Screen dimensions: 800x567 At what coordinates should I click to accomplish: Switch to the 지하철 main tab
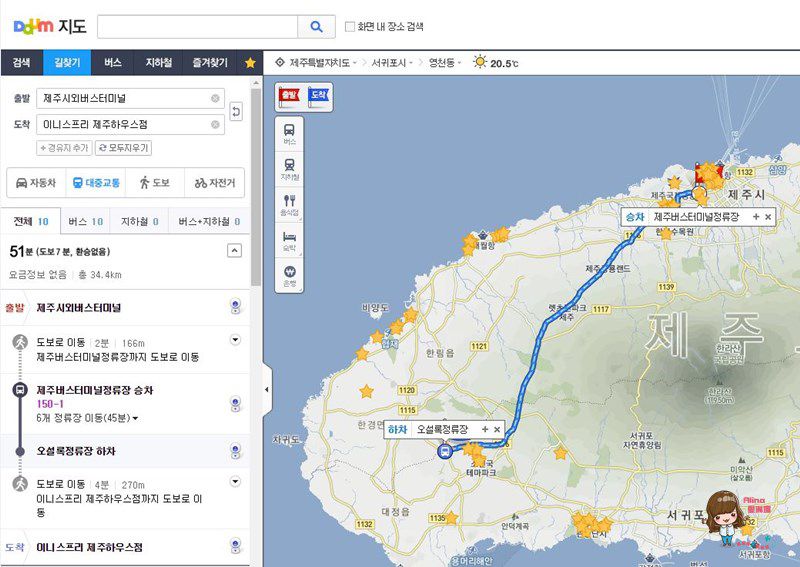click(158, 63)
